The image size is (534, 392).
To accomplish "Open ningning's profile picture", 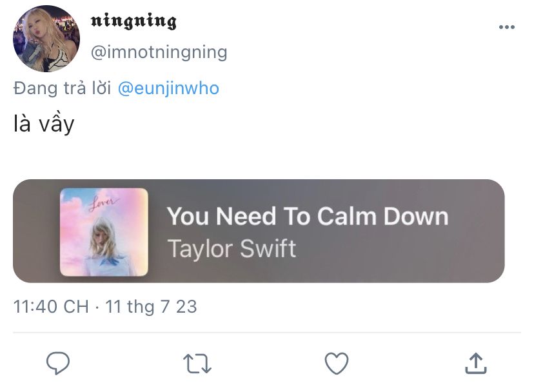I will pyautogui.click(x=46, y=39).
